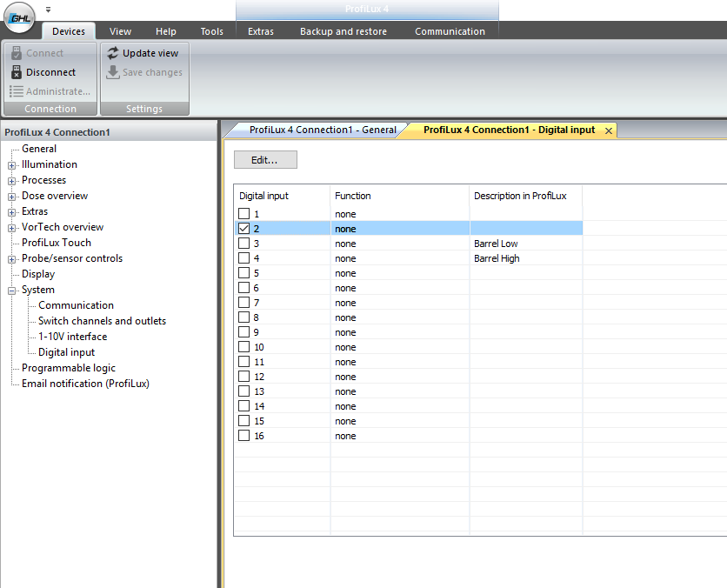The height and width of the screenshot is (588, 727).
Task: Click the Administrate list icon
Action: coord(17,91)
